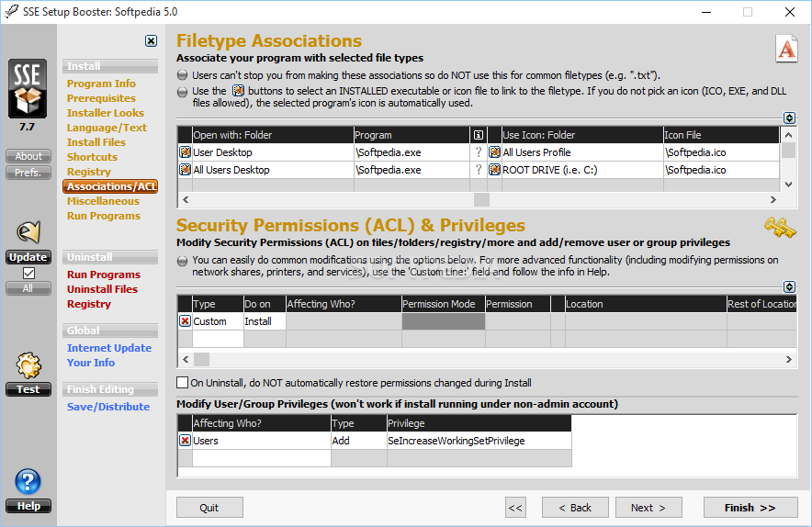Open Prerequisites section
Viewport: 812px width, 527px height.
[101, 98]
